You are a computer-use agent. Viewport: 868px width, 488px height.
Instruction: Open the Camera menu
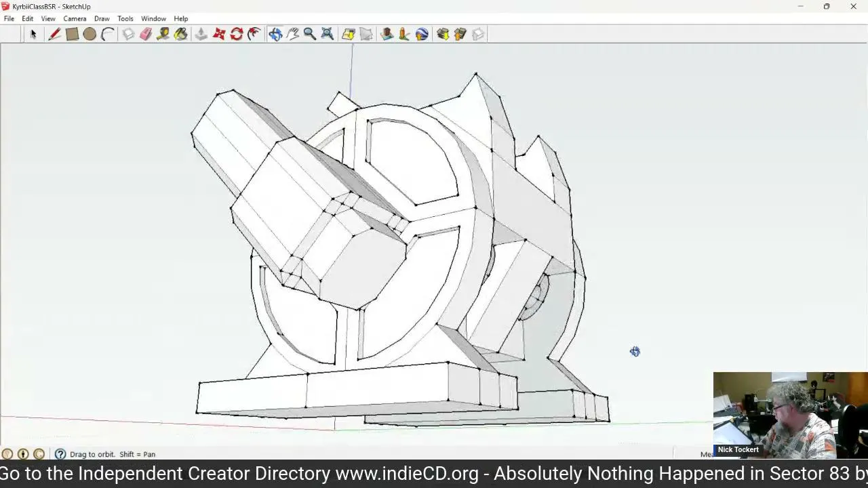point(75,18)
